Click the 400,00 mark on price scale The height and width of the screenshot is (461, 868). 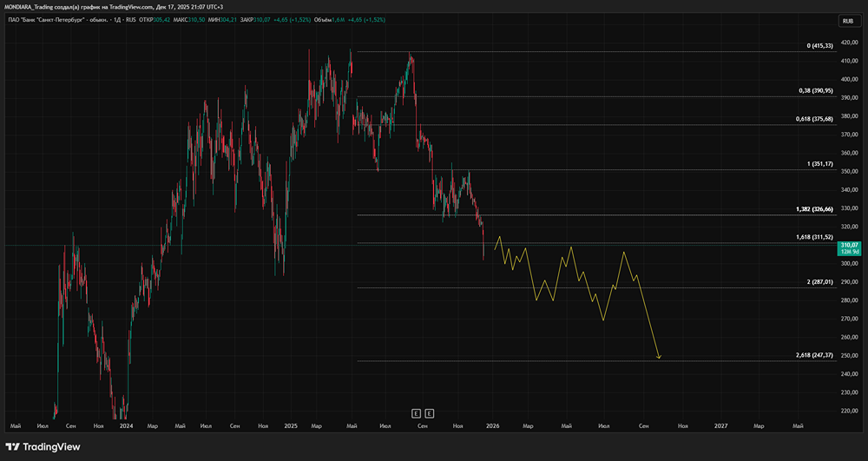tap(848, 79)
